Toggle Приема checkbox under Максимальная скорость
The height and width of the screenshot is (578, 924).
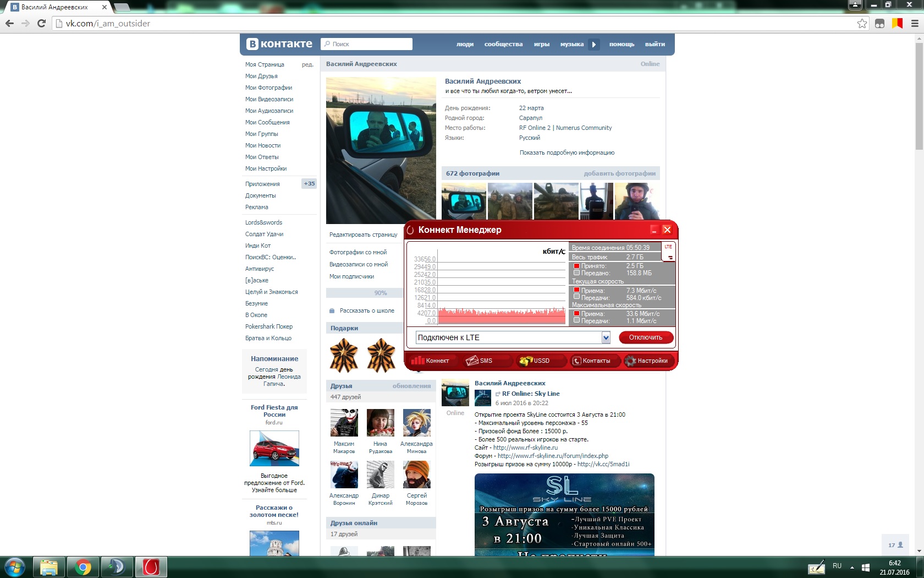(576, 313)
